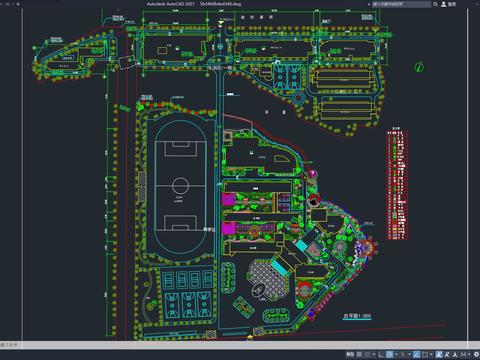Open the annotation scale dropdown arrow

click(x=469, y=354)
